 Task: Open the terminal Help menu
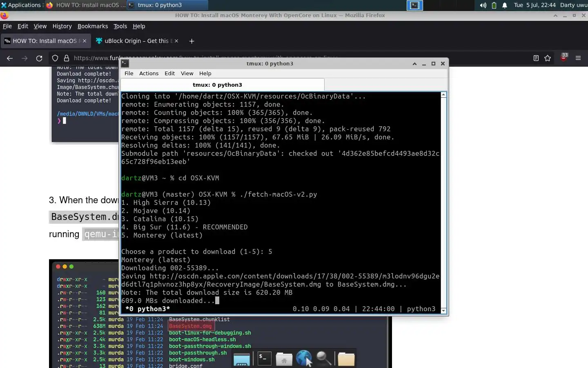pyautogui.click(x=205, y=74)
